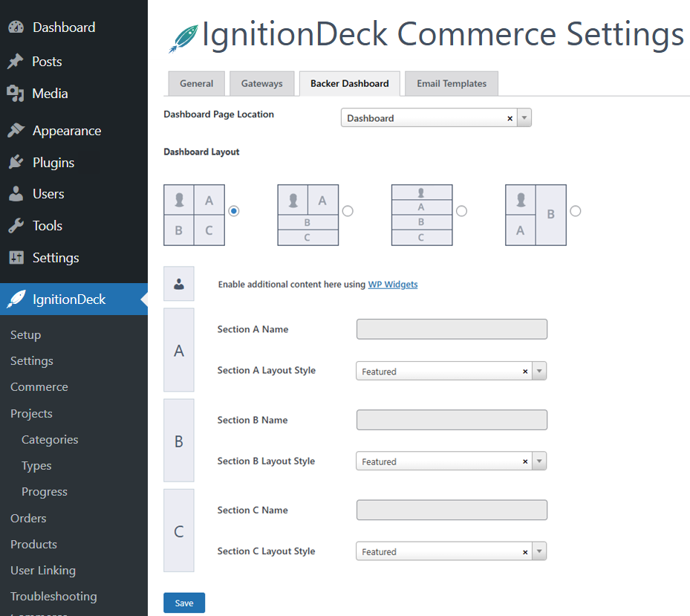Open the User Linking submenu item
This screenshot has height=616, width=690.
pyautogui.click(x=43, y=570)
